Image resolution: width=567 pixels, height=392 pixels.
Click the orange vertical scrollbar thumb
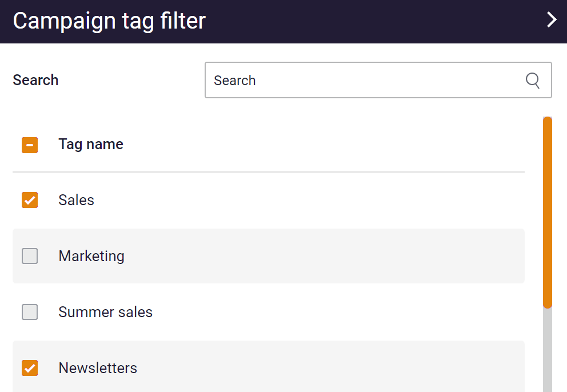coord(548,212)
